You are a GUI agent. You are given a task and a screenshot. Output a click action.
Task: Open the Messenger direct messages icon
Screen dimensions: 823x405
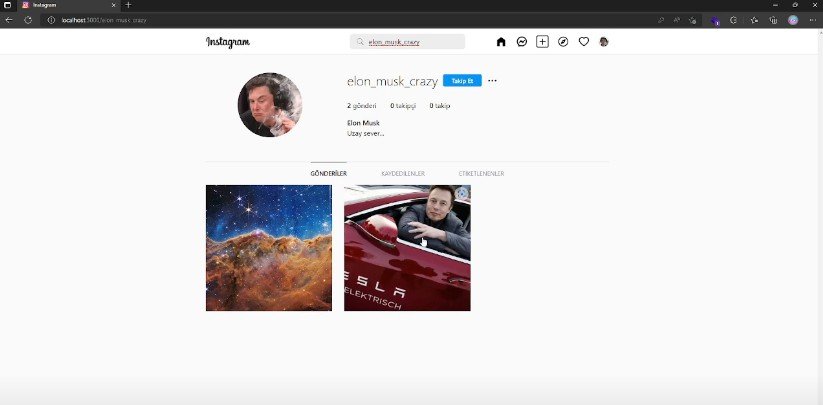click(x=521, y=41)
